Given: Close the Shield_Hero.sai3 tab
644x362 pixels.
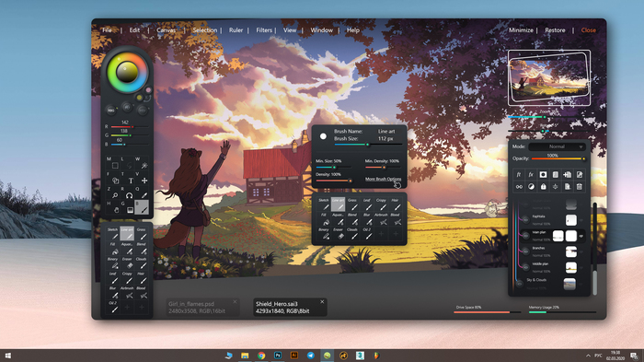Looking at the screenshot, I should (x=322, y=302).
